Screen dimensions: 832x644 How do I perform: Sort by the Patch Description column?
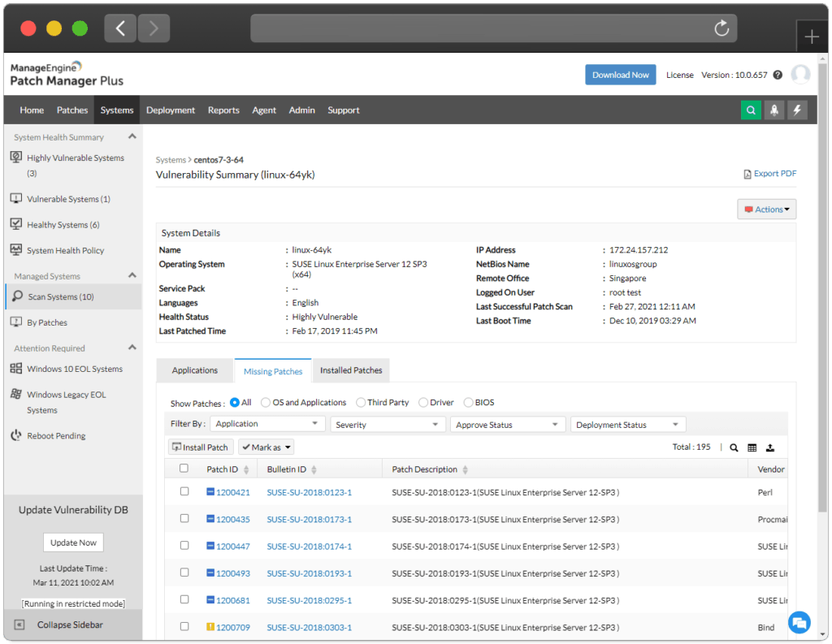430,469
